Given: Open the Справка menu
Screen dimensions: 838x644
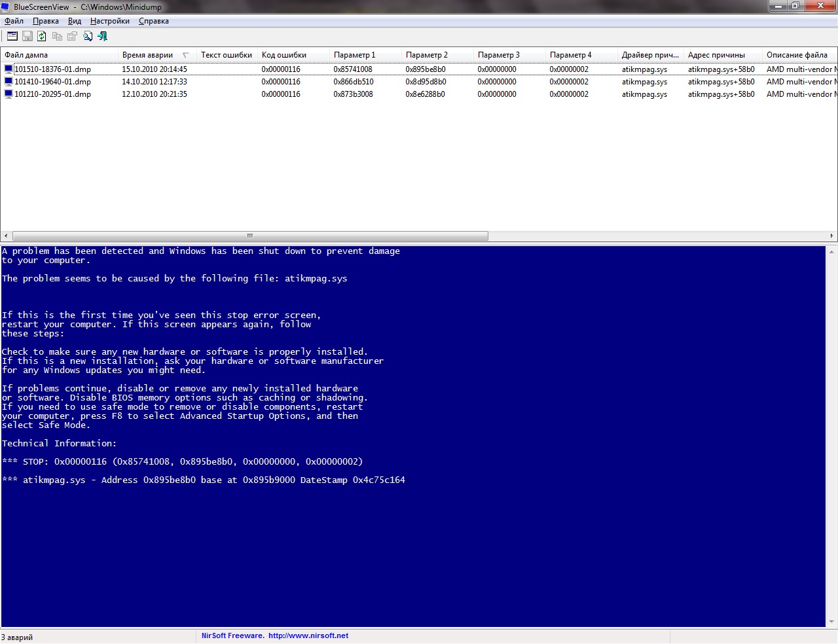Looking at the screenshot, I should 154,21.
